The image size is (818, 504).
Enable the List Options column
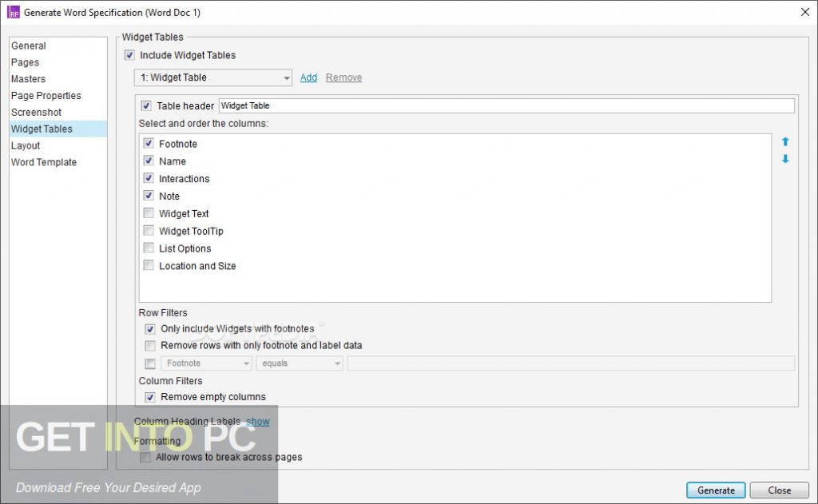point(149,248)
